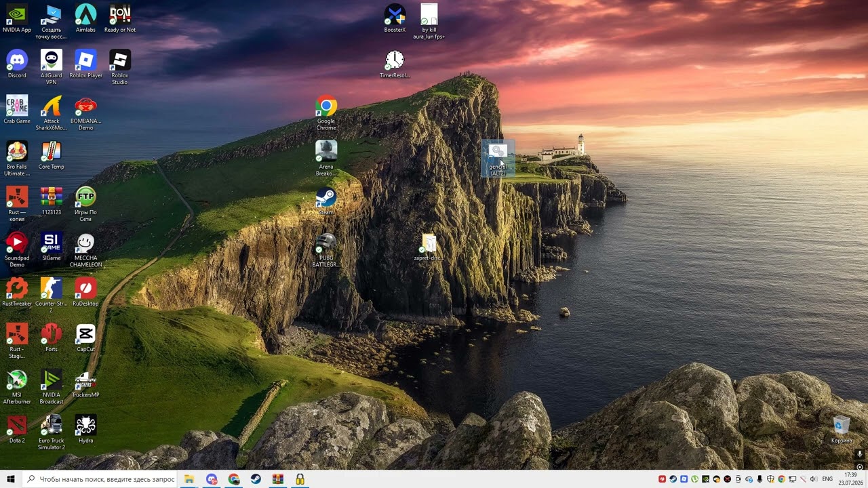Select the Steam desktop shortcut

pyautogui.click(x=326, y=200)
